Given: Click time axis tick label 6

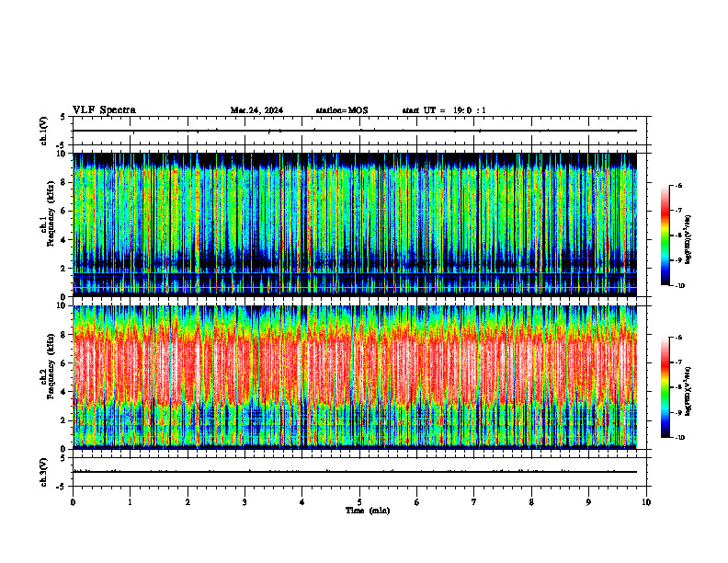Looking at the screenshot, I should 417,502.
